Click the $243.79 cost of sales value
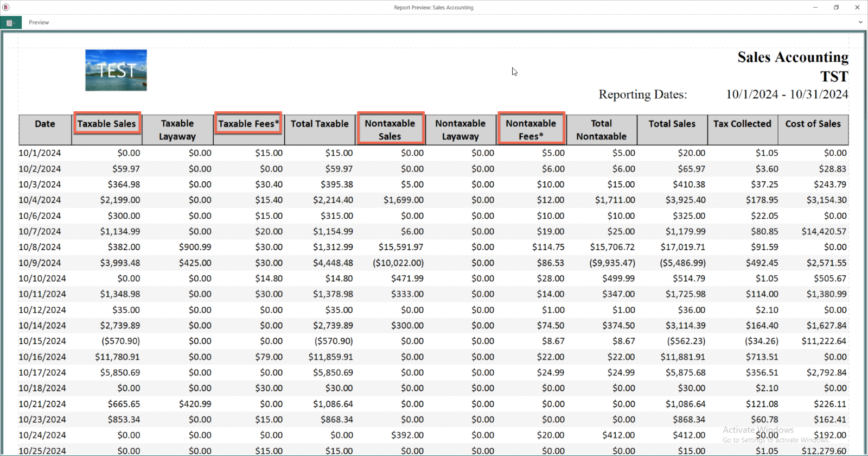The height and width of the screenshot is (456, 868). pyautogui.click(x=830, y=185)
